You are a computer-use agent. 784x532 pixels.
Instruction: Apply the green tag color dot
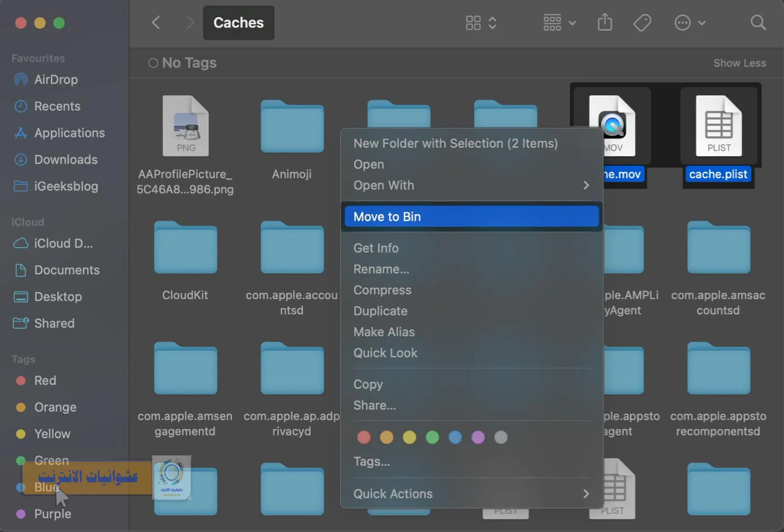[433, 437]
